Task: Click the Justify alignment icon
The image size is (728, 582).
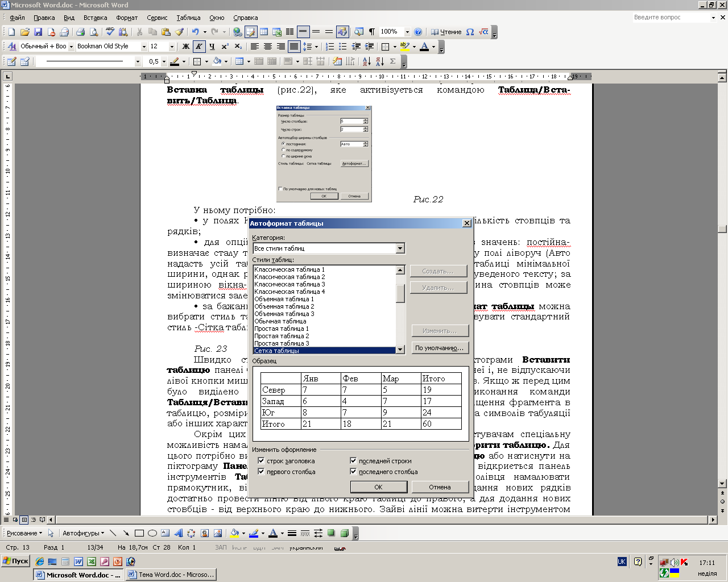Action: click(293, 47)
